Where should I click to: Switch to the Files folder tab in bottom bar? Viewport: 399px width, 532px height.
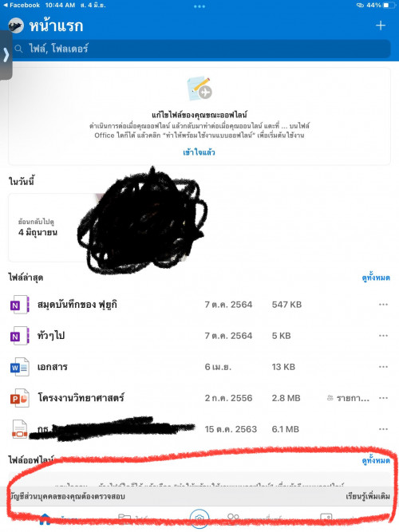(124, 518)
